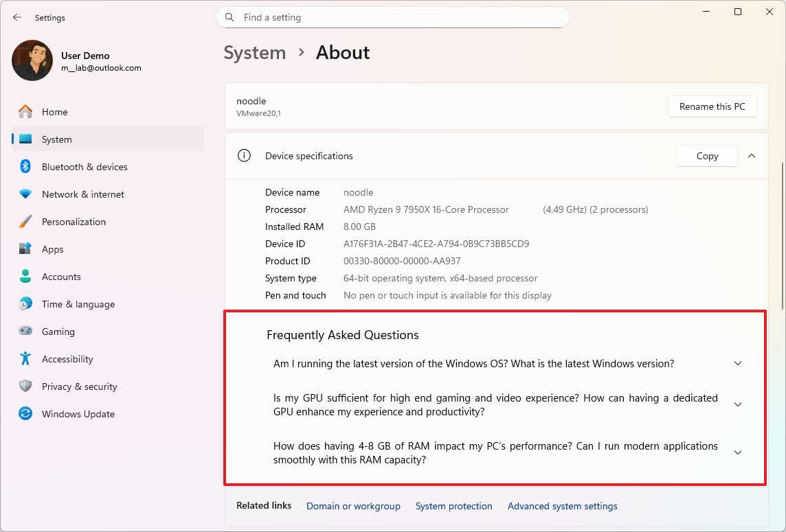The height and width of the screenshot is (532, 786).
Task: Expand the GPU sufficiency FAQ question
Action: [738, 405]
